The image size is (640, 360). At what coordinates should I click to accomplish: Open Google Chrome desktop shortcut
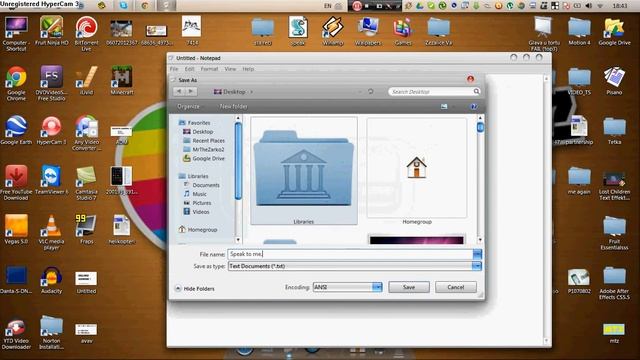[x=16, y=83]
